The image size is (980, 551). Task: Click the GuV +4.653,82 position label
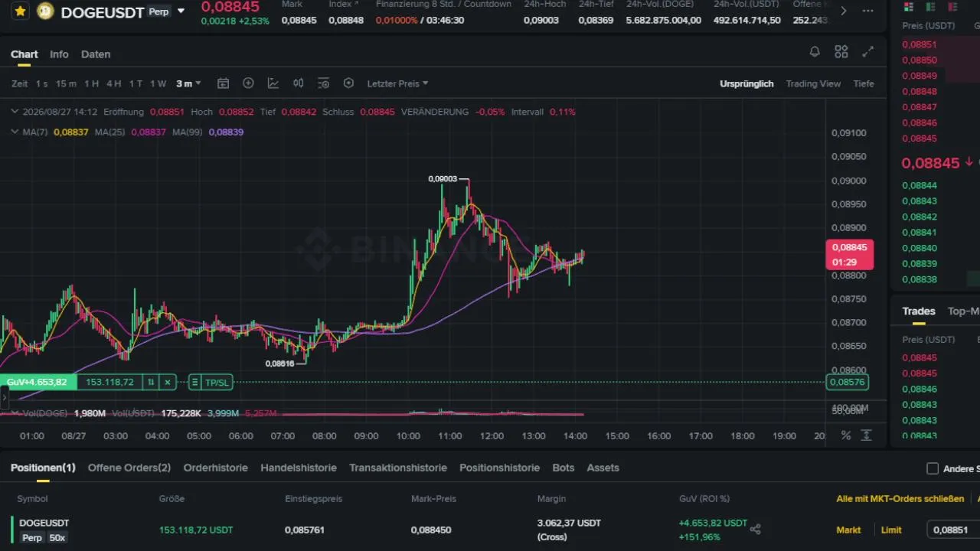click(38, 382)
